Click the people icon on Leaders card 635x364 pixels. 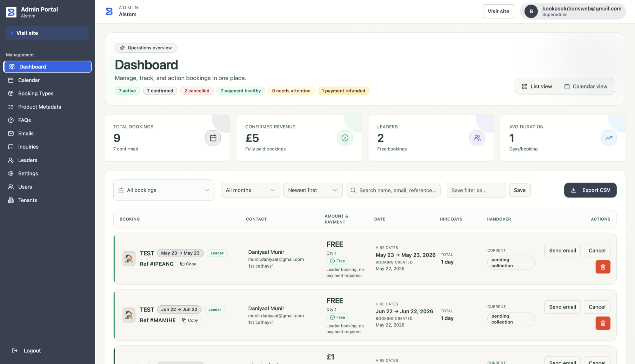click(x=477, y=138)
